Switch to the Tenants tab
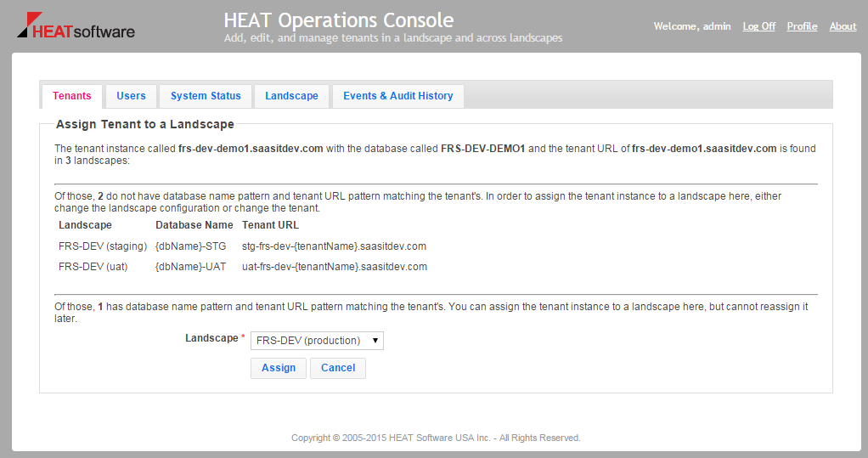Image resolution: width=868 pixels, height=458 pixels. (x=71, y=96)
